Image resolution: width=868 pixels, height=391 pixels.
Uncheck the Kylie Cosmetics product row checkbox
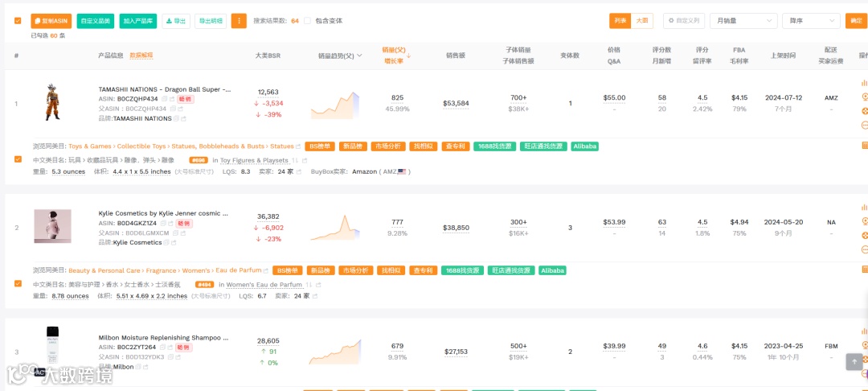pyautogui.click(x=18, y=283)
